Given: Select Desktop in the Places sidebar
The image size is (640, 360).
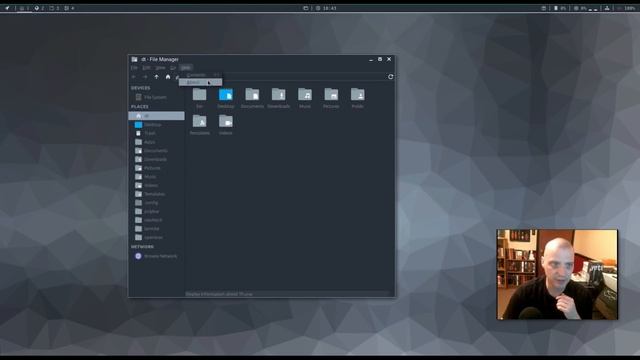Looking at the screenshot, I should click(149, 124).
